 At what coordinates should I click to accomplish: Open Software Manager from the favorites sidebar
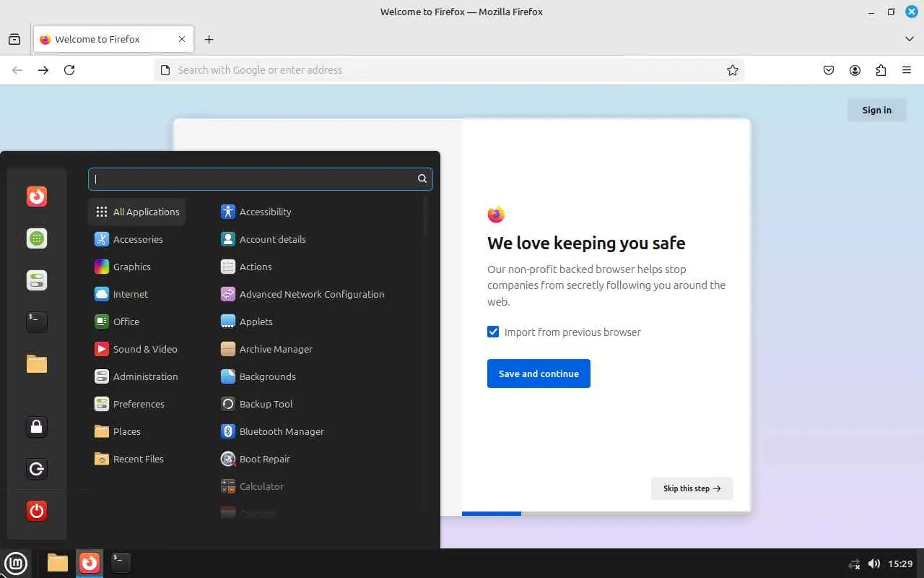37,238
